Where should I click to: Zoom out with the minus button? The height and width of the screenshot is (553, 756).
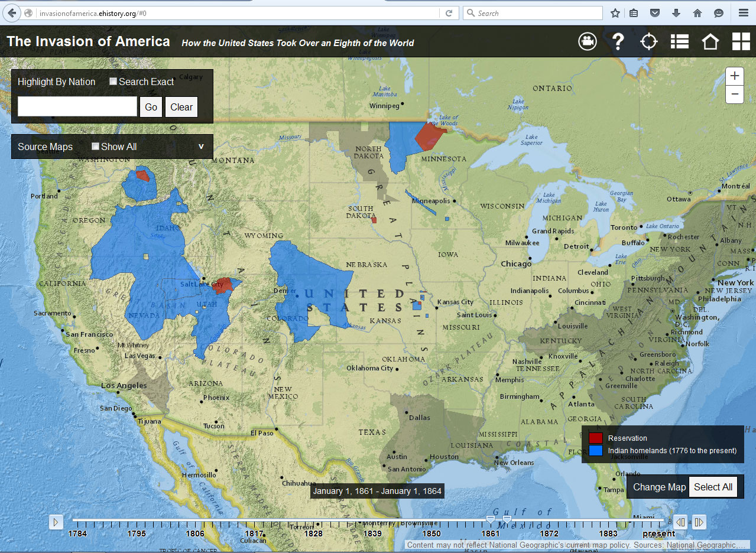click(x=734, y=94)
